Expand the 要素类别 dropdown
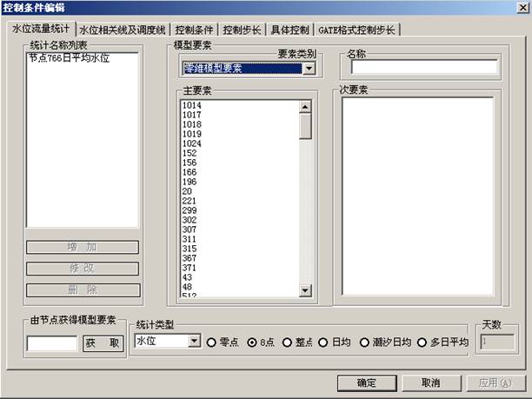Image resolution: width=532 pixels, height=399 pixels. click(x=308, y=68)
